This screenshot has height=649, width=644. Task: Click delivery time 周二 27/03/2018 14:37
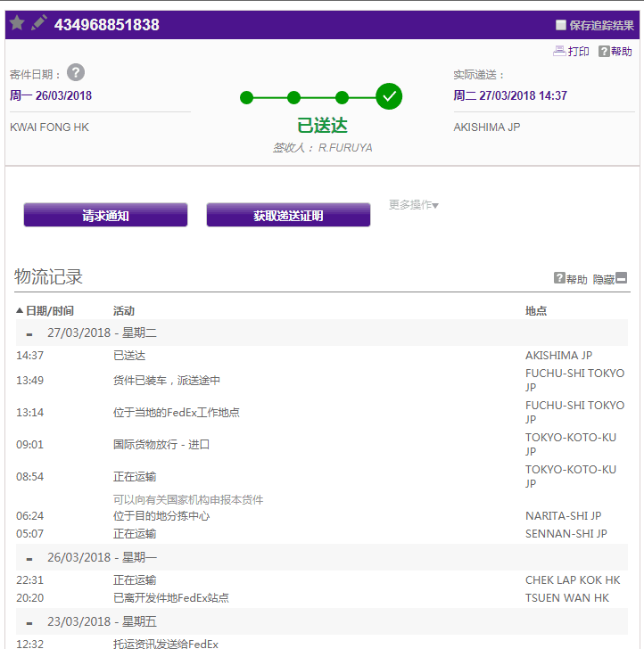point(510,95)
